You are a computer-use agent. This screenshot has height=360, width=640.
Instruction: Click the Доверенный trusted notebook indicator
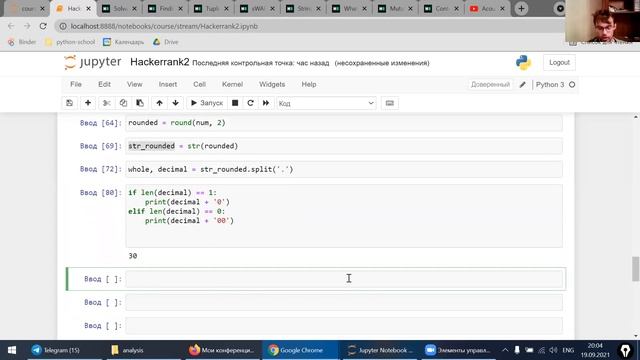pyautogui.click(x=490, y=84)
